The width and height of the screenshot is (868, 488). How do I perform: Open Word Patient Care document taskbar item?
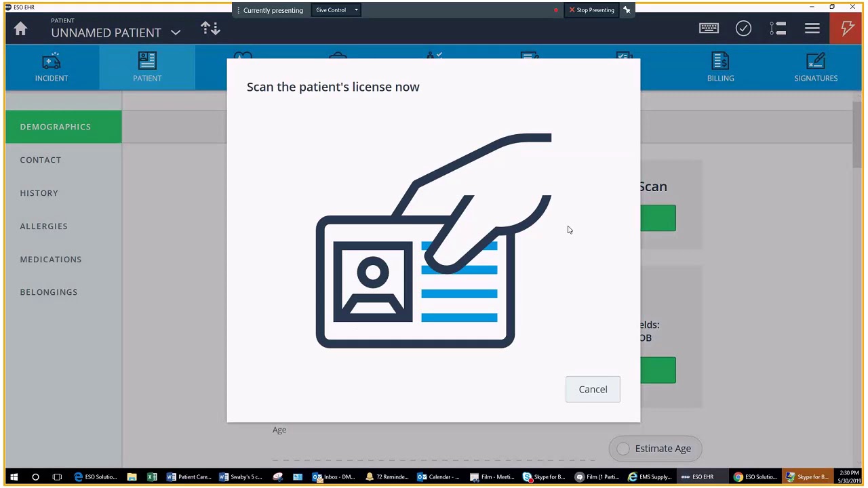[189, 477]
